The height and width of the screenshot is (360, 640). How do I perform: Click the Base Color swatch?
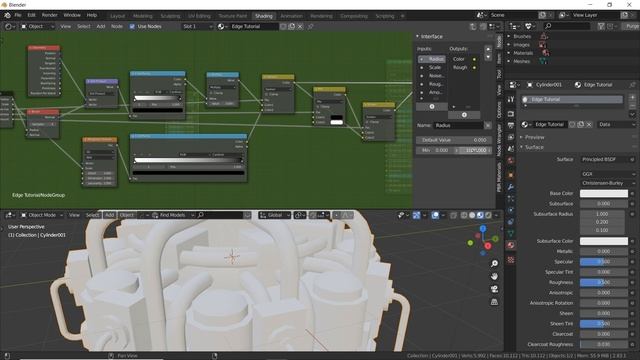coord(604,193)
